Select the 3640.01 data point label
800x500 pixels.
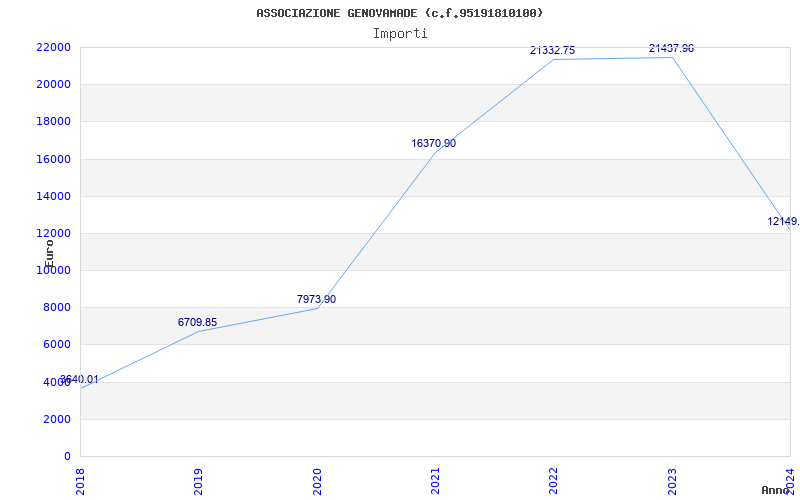point(80,379)
